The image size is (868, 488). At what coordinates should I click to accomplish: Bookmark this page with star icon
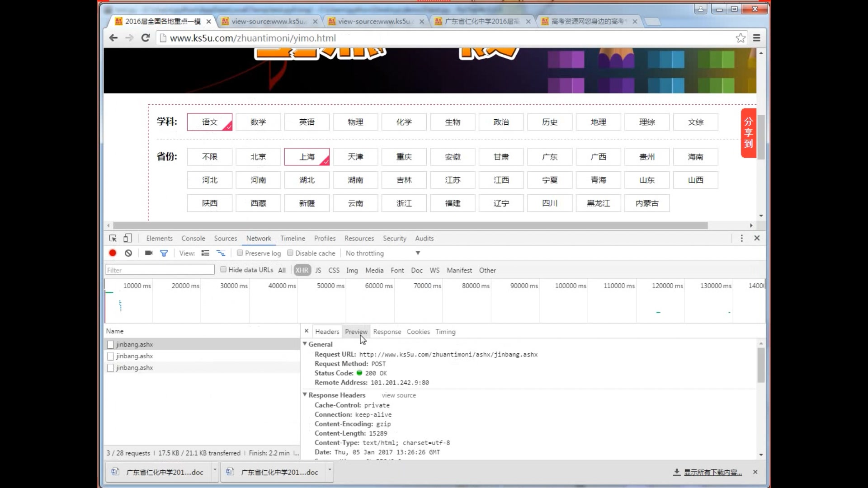tap(741, 38)
